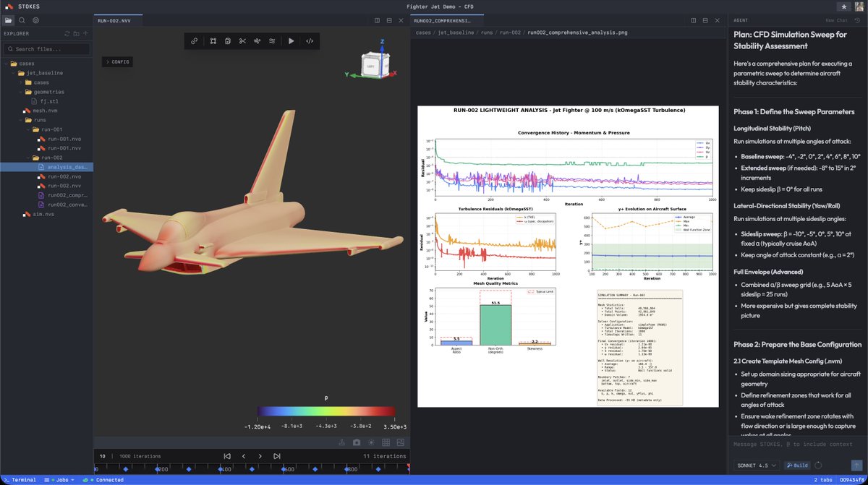Image resolution: width=868 pixels, height=485 pixels.
Task: Split the analysis image pane vertically
Action: [x=694, y=20]
